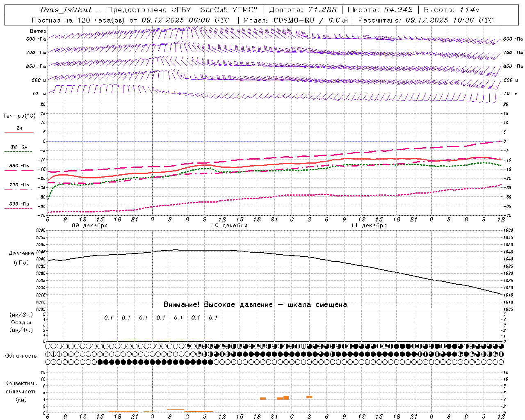This screenshot has height=420, width=525.
Task: Click the station name Oms_Isilkul
Action: 66,10
